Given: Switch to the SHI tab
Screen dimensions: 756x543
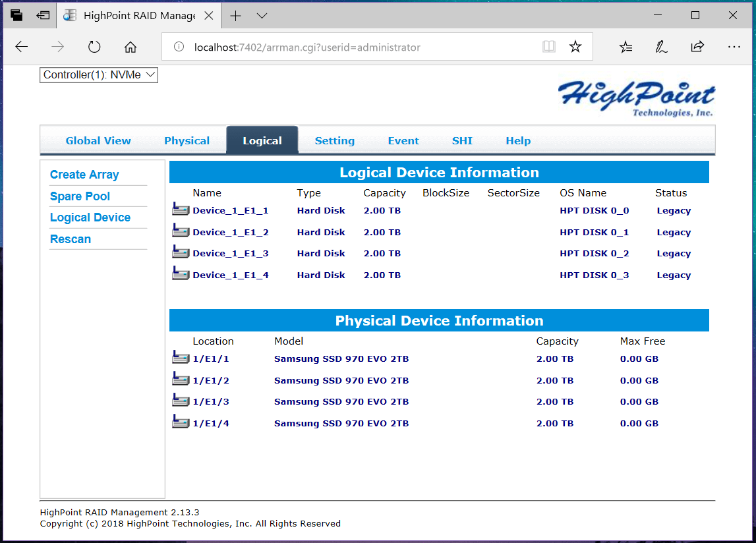Looking at the screenshot, I should (462, 140).
